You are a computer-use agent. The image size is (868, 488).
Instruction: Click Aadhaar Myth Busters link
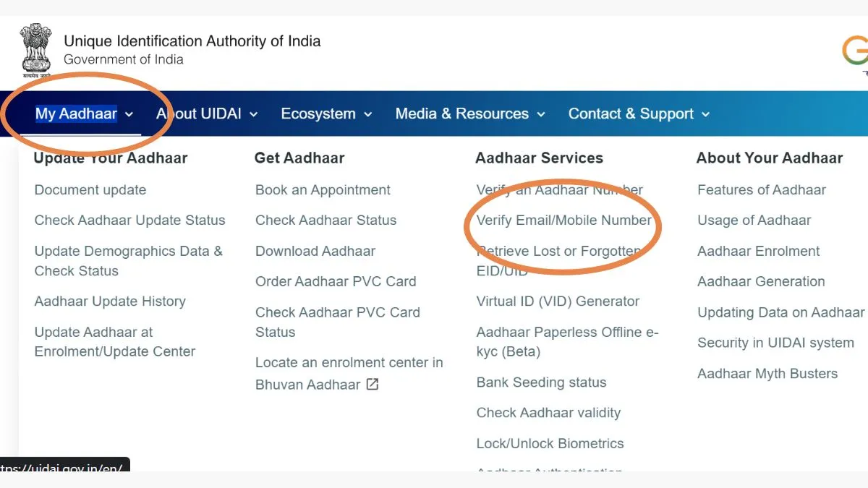click(767, 373)
